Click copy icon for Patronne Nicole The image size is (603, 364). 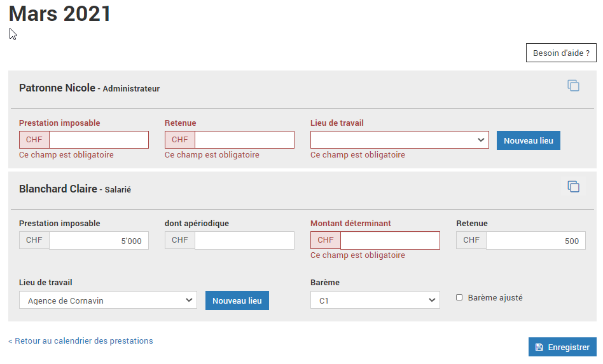573,86
